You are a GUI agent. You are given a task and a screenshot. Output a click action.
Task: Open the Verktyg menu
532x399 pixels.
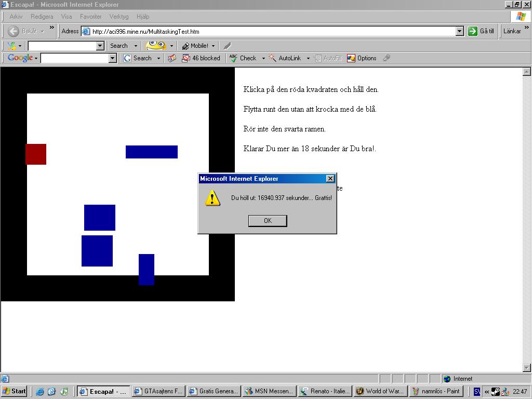tap(119, 16)
